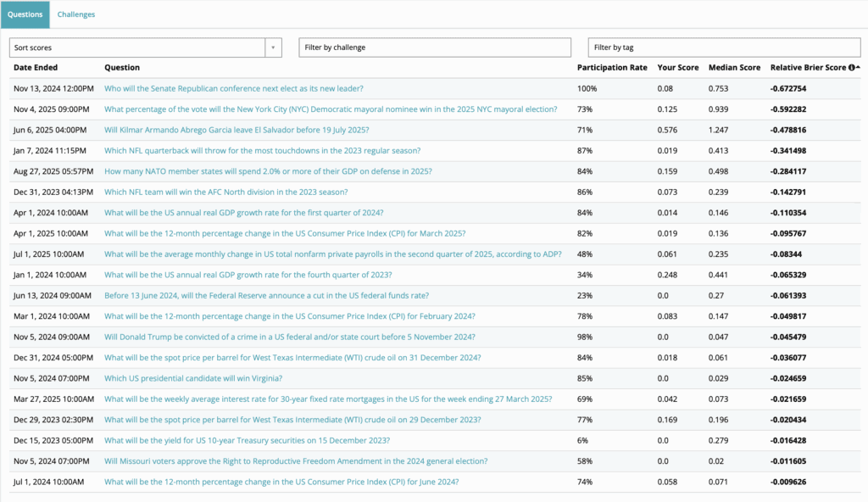Open the NATO defense spending question
Image resolution: width=868 pixels, height=502 pixels.
click(x=268, y=171)
